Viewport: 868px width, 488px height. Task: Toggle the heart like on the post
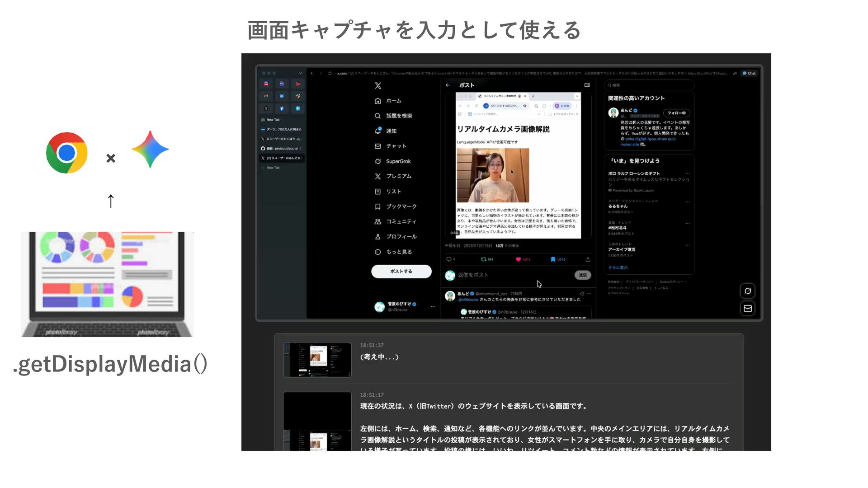pos(519,259)
